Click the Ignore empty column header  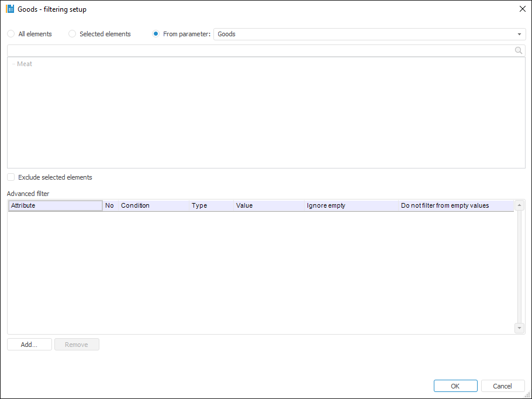pos(351,206)
